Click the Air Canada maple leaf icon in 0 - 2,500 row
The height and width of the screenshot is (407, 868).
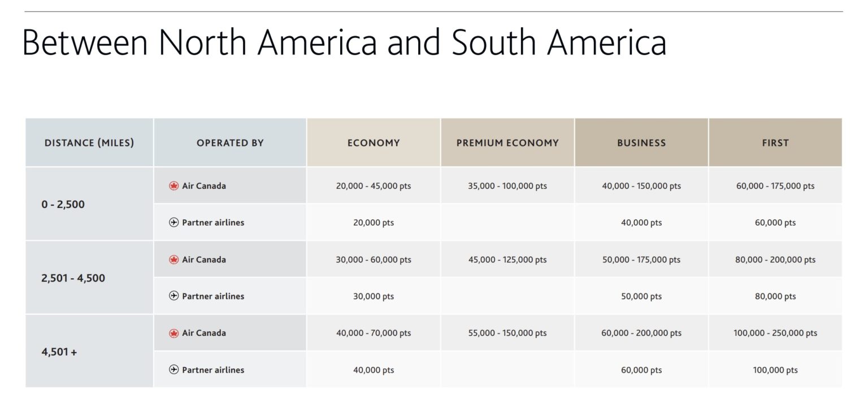pos(174,186)
